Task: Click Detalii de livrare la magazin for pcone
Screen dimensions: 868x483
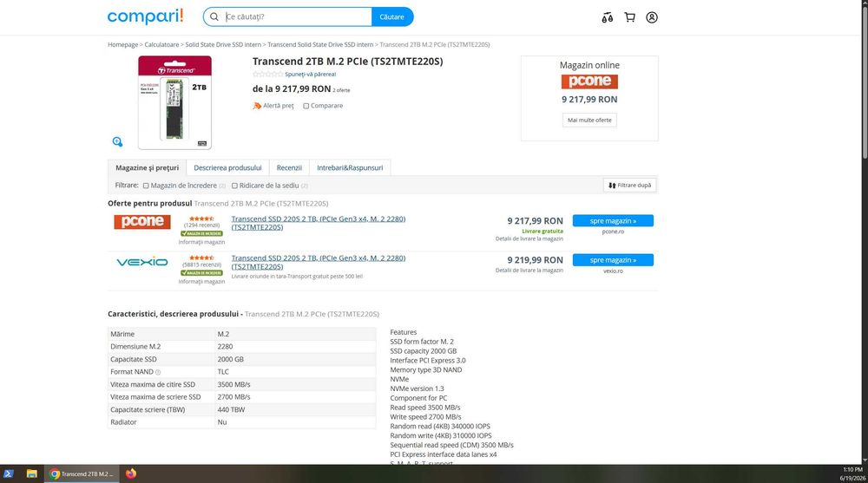Action: (x=529, y=239)
